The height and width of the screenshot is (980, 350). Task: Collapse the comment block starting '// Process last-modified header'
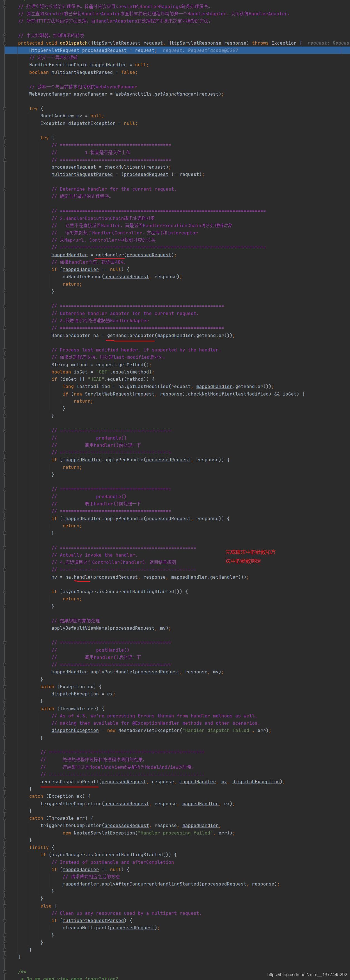click(x=4, y=350)
